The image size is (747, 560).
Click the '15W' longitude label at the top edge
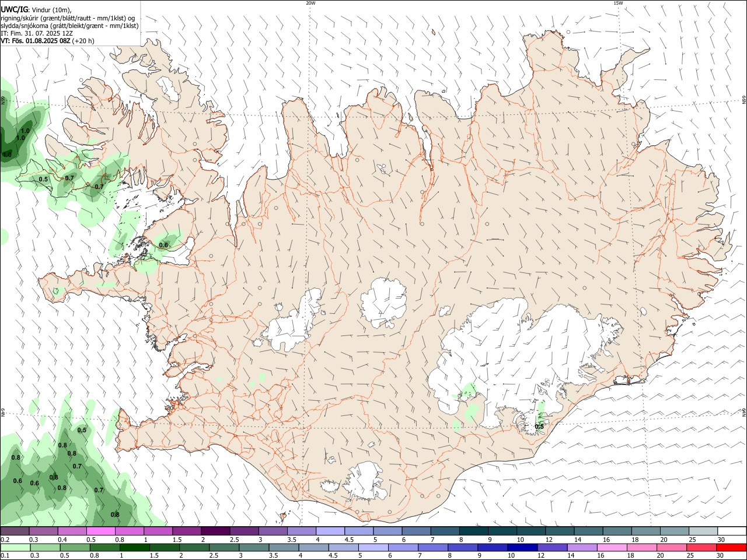(618, 3)
